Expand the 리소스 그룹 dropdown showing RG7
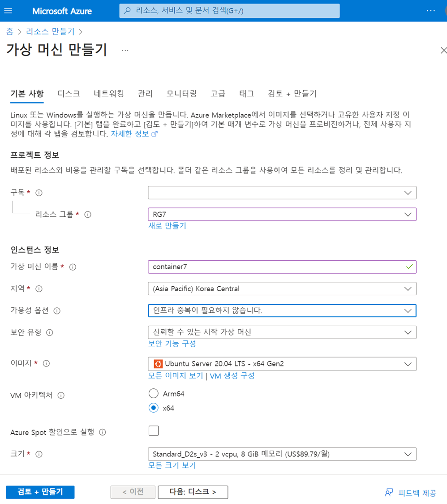The image size is (447, 504). click(x=282, y=215)
